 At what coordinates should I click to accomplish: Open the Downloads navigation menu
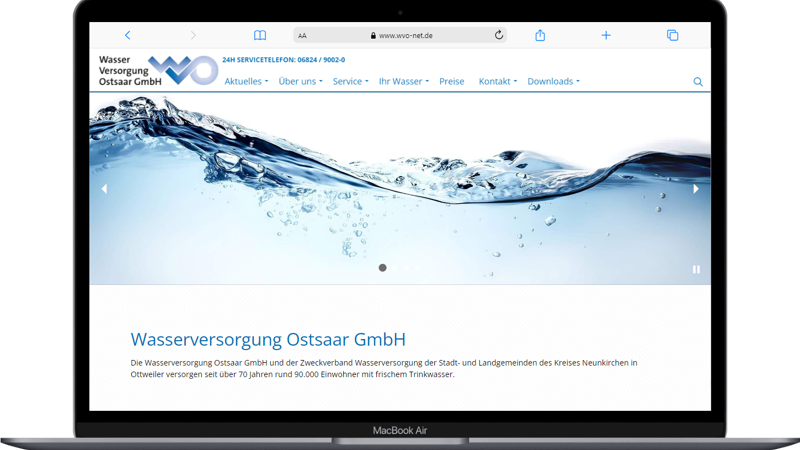(x=553, y=81)
